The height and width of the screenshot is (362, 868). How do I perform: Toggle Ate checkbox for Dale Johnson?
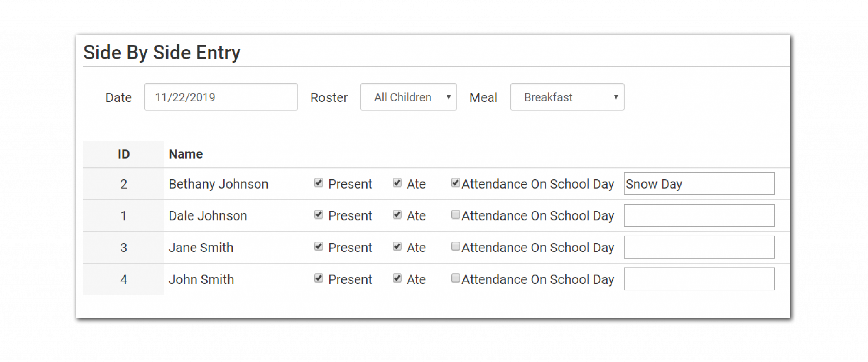397,215
